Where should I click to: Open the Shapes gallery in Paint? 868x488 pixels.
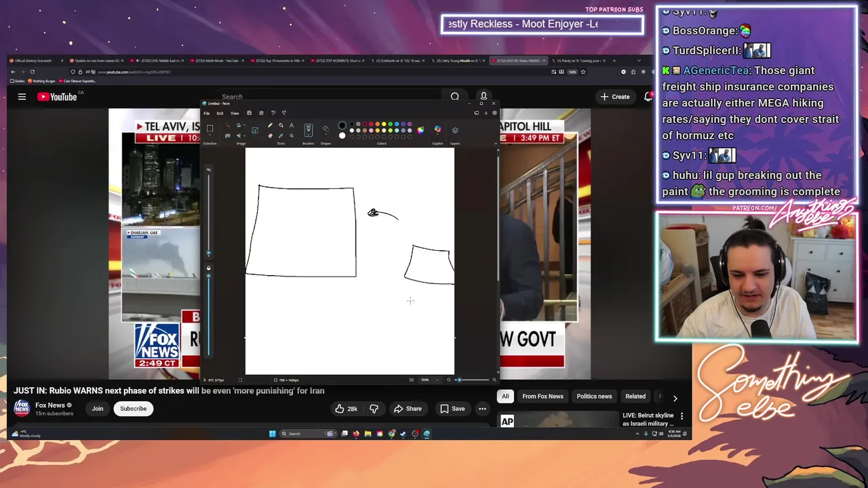(325, 129)
